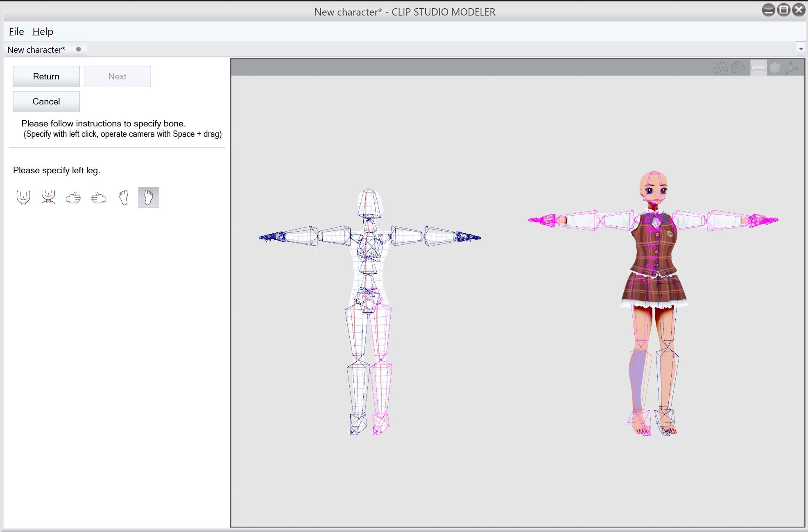The height and width of the screenshot is (532, 808).
Task: Open the Help menu
Action: pyautogui.click(x=43, y=32)
